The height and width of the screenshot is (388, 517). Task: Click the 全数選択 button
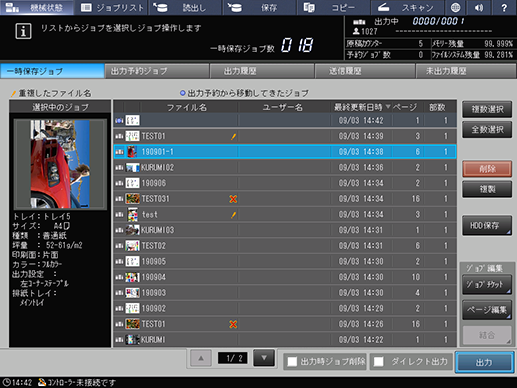pos(487,129)
